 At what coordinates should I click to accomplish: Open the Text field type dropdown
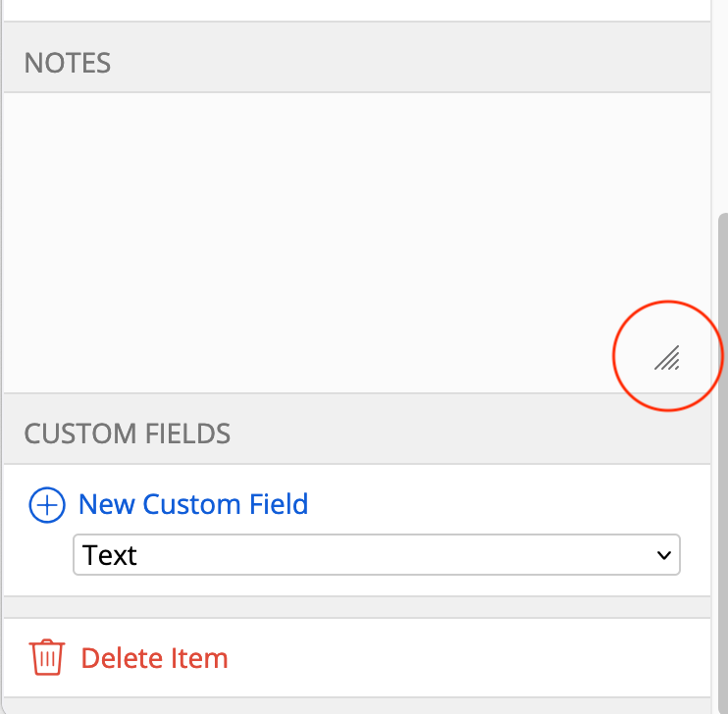(x=377, y=555)
